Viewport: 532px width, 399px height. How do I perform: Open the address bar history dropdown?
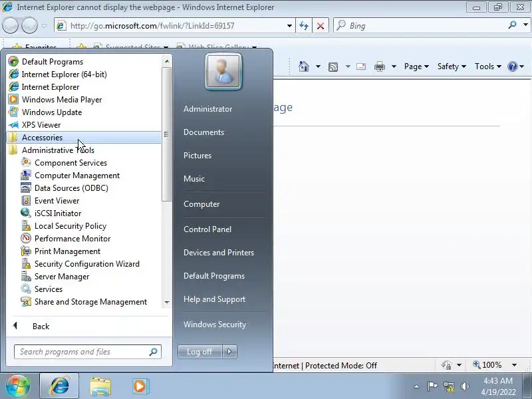click(x=289, y=26)
